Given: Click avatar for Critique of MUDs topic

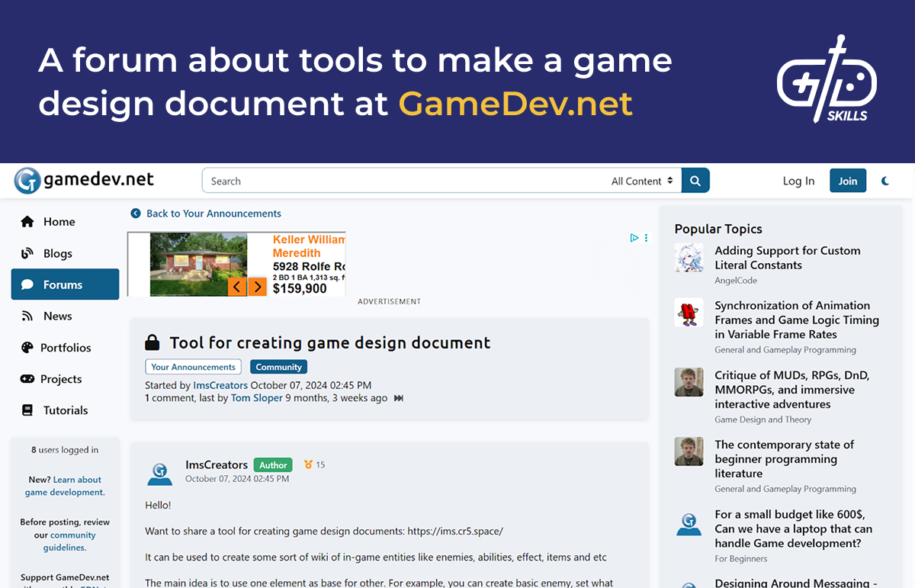Looking at the screenshot, I should [x=689, y=382].
